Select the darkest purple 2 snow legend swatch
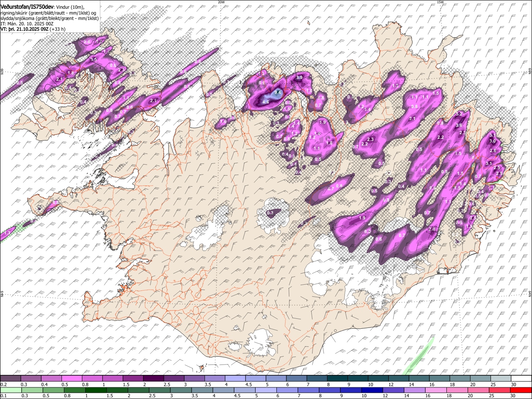Image resolution: width=532 pixels, height=399 pixels. tap(153, 378)
